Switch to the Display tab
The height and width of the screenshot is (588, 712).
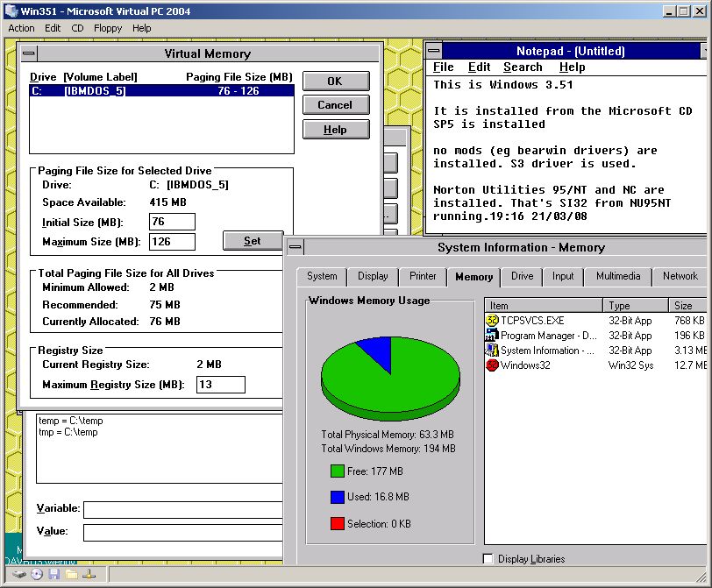(373, 276)
